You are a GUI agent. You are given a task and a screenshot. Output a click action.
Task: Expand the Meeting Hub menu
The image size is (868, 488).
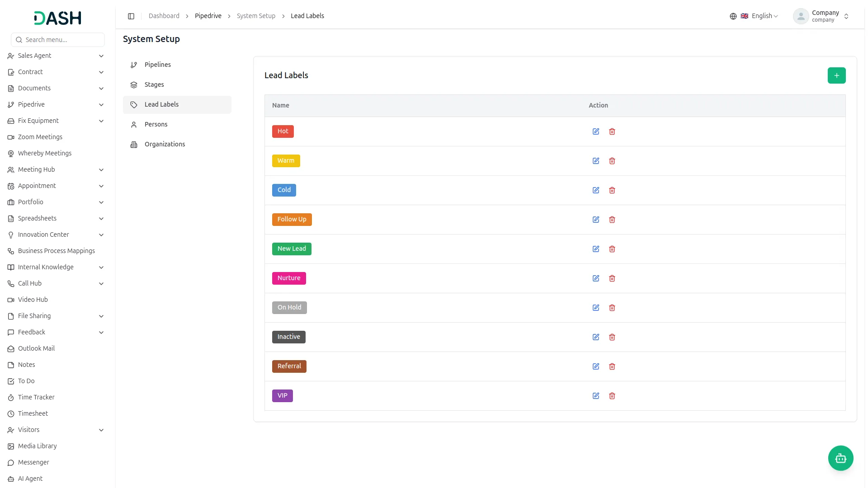point(56,169)
